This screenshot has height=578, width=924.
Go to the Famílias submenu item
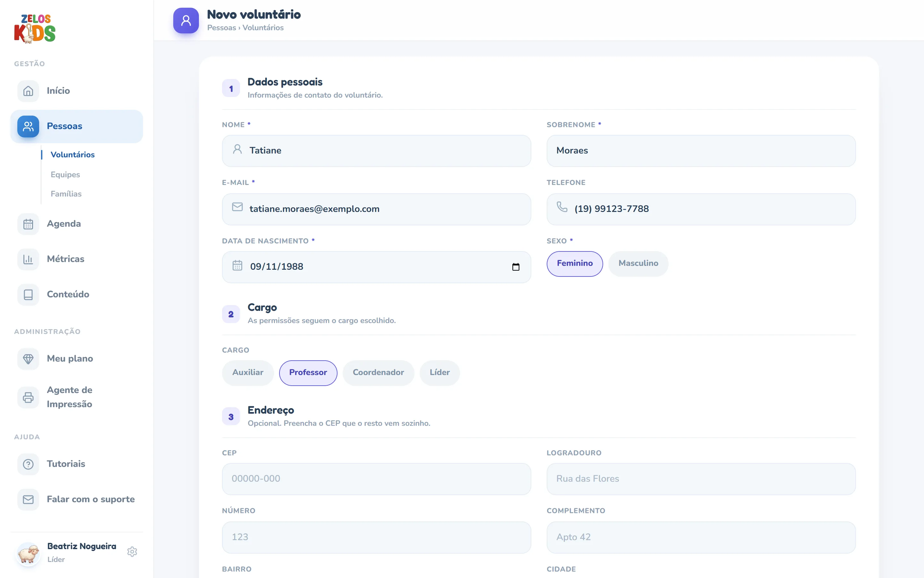click(x=66, y=194)
